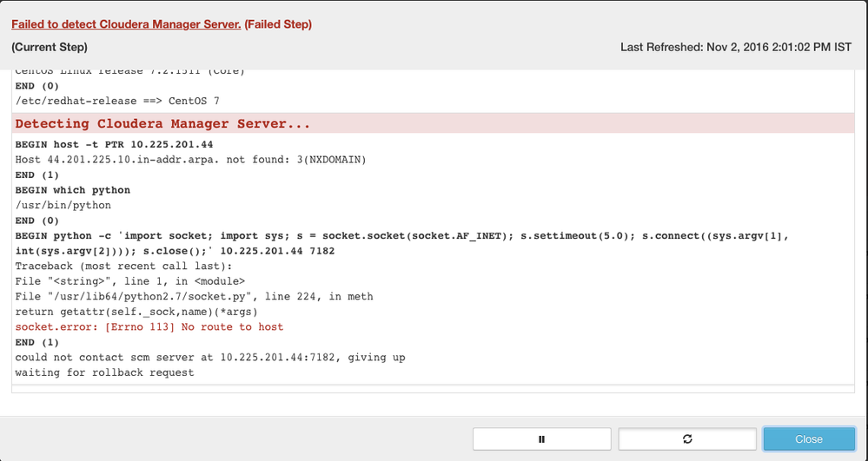Image resolution: width=868 pixels, height=461 pixels.
Task: Click the 'could not contact scm server' line
Action: [x=210, y=357]
